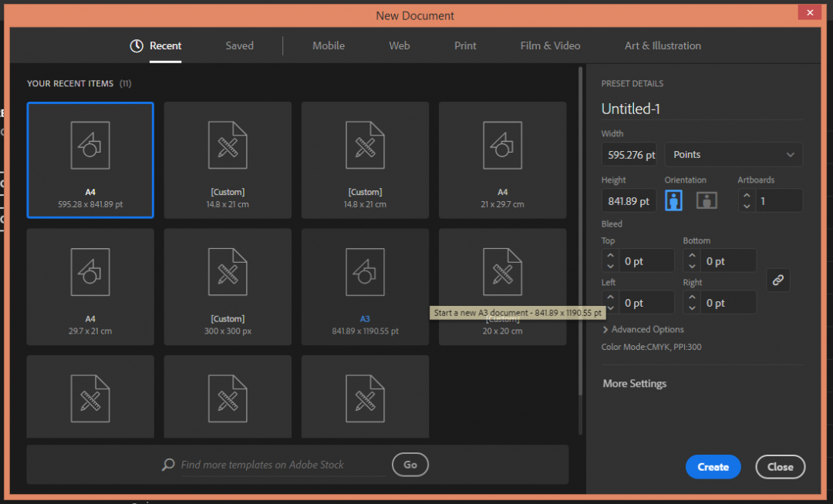Decrease the Right bleed value

[692, 308]
